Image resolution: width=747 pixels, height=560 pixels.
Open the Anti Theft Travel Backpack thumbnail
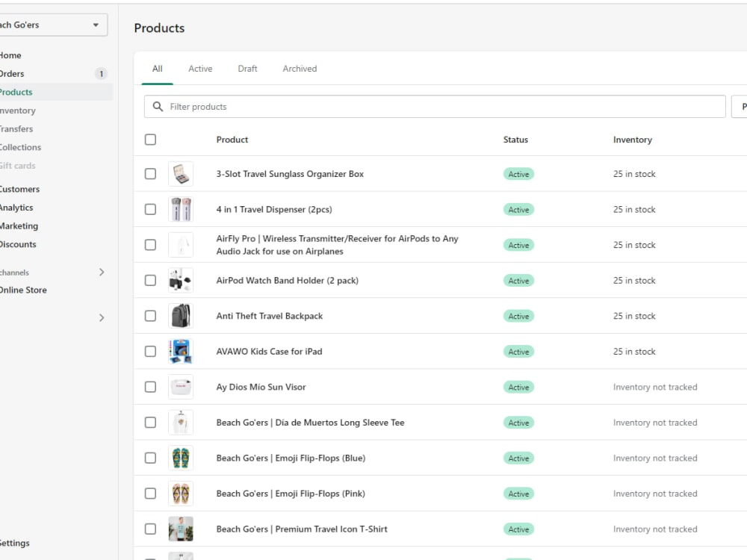[181, 316]
